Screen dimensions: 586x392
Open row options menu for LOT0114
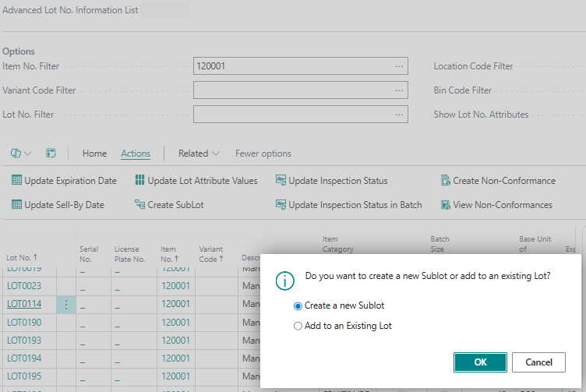pyautogui.click(x=66, y=304)
